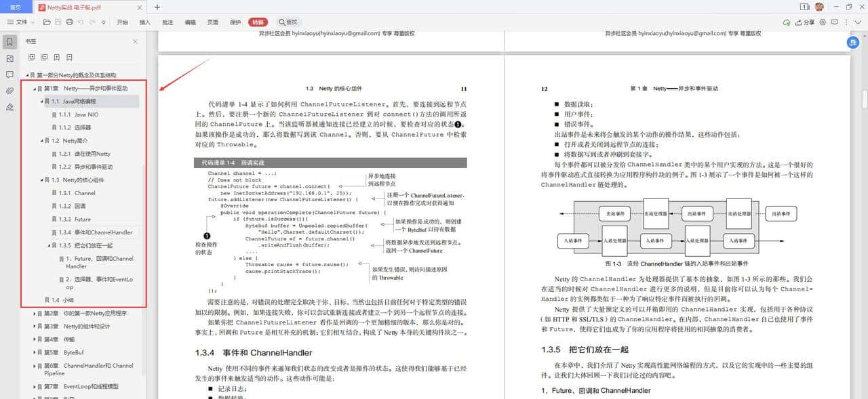Select the attachments paperclip icon in sidebar
This screenshot has height=399, width=868.
[9, 89]
